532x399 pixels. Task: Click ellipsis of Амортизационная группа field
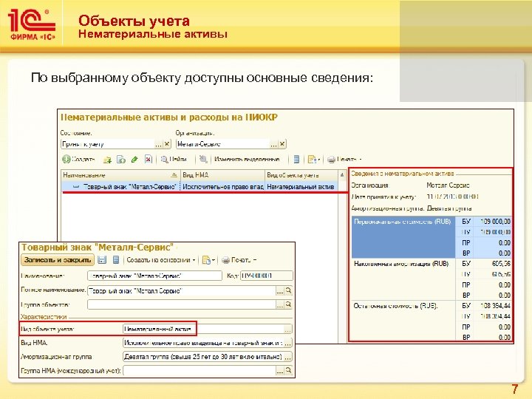(x=287, y=357)
